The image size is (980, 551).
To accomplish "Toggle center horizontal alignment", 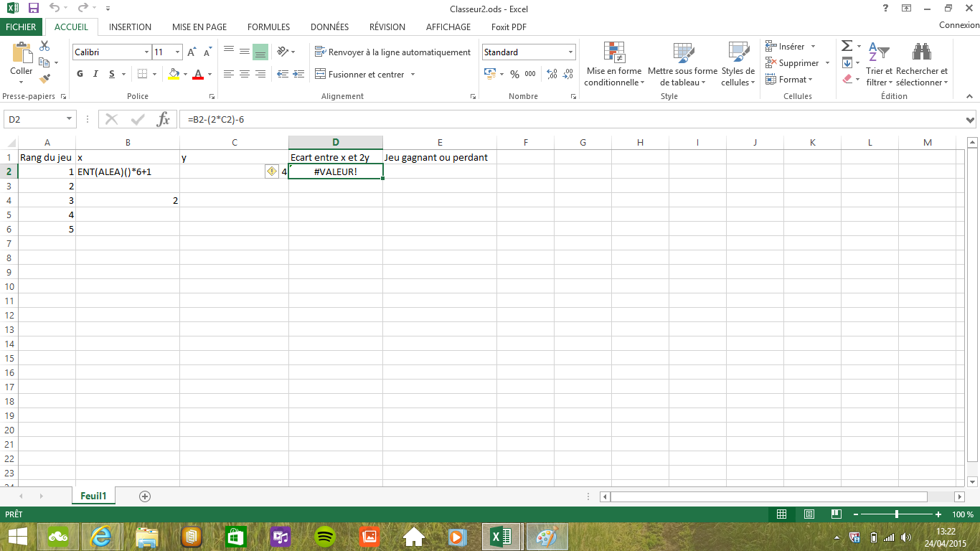I will 244,74.
